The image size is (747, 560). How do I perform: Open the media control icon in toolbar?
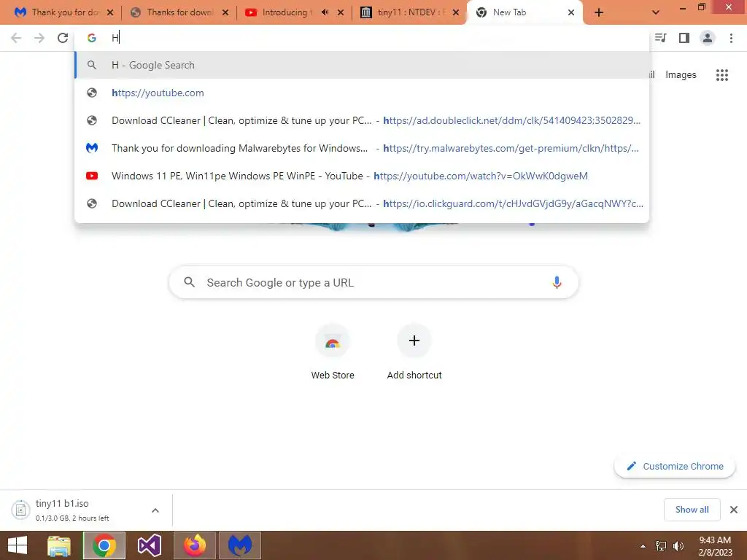click(x=660, y=38)
